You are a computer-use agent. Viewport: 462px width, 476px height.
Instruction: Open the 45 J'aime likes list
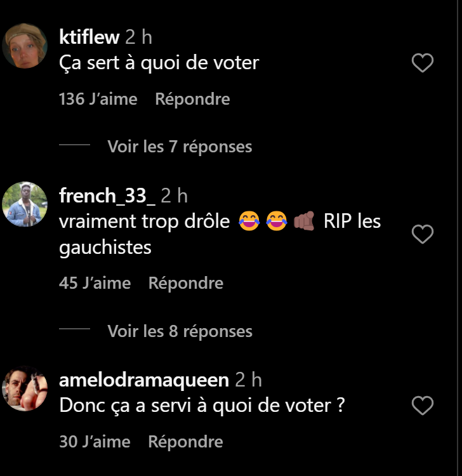tap(95, 283)
